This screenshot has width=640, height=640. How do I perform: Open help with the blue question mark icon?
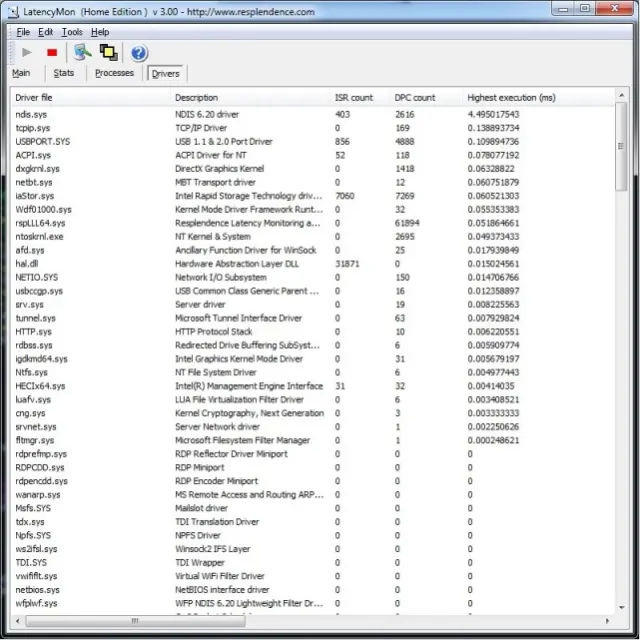(x=139, y=53)
